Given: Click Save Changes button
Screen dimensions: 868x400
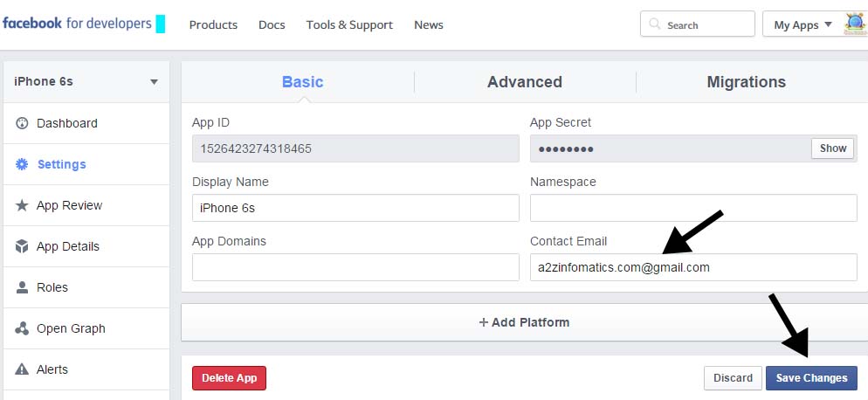Looking at the screenshot, I should 811,378.
